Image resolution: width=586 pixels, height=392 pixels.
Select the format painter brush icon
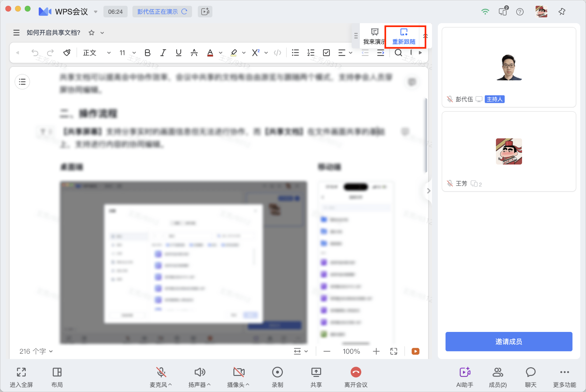67,53
